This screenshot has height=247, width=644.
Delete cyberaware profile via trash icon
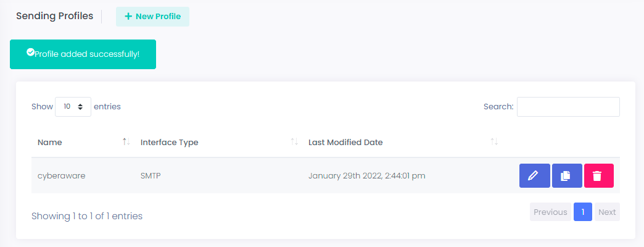tap(599, 176)
